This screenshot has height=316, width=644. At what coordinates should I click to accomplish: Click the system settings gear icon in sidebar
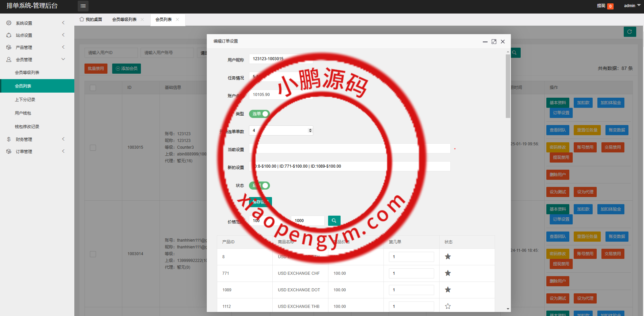point(9,23)
